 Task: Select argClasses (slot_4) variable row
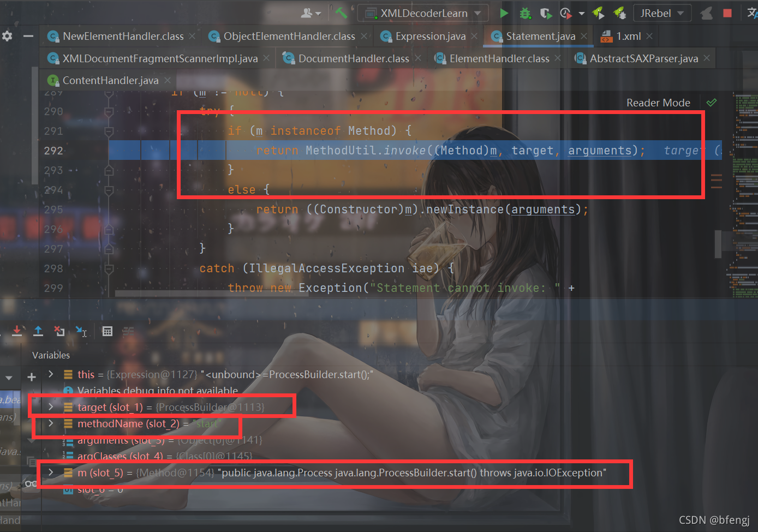(x=165, y=456)
